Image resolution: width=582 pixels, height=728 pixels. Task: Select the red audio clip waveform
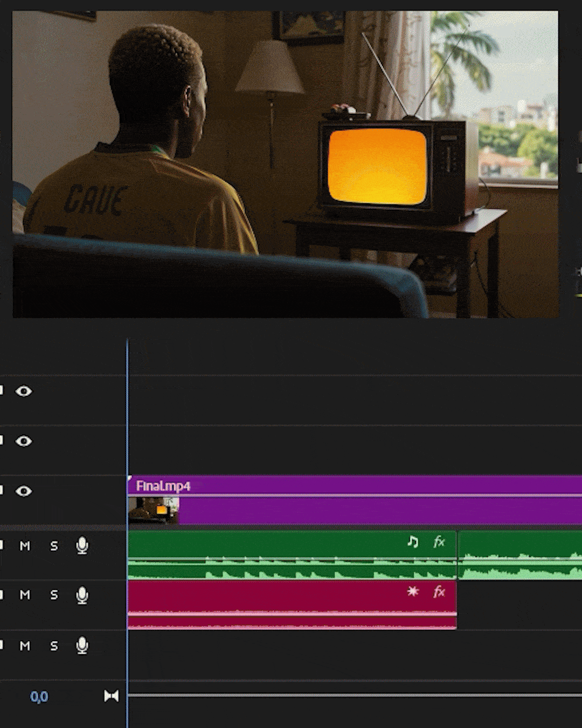pyautogui.click(x=292, y=605)
